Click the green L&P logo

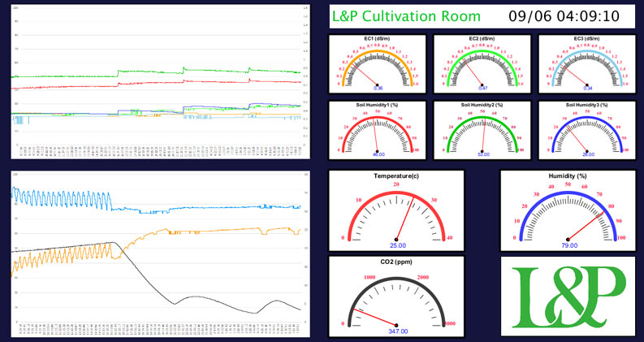(568, 297)
